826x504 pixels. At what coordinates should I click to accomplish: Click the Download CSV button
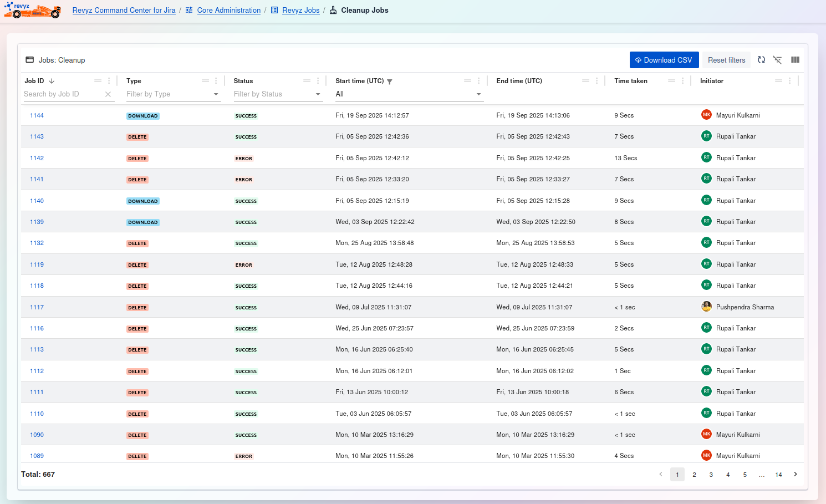pos(664,60)
